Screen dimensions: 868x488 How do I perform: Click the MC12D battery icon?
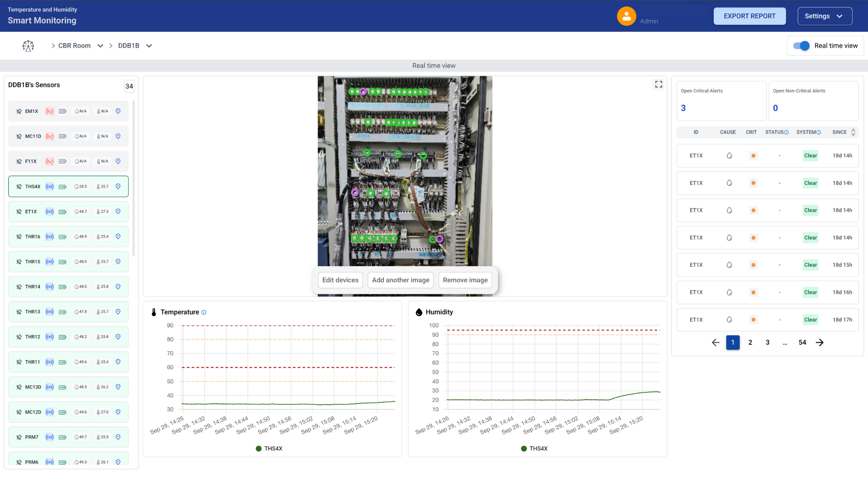coord(62,412)
